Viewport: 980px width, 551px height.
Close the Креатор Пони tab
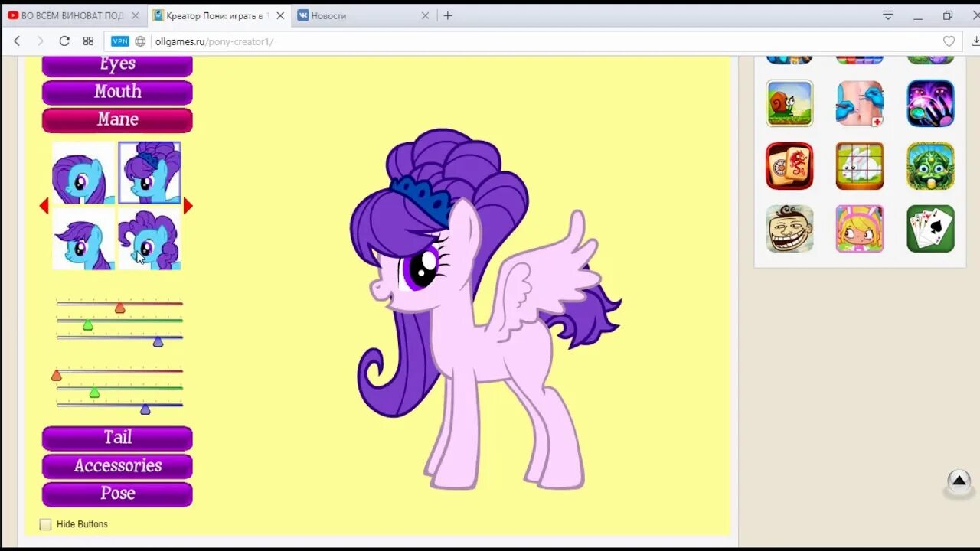pos(280,15)
